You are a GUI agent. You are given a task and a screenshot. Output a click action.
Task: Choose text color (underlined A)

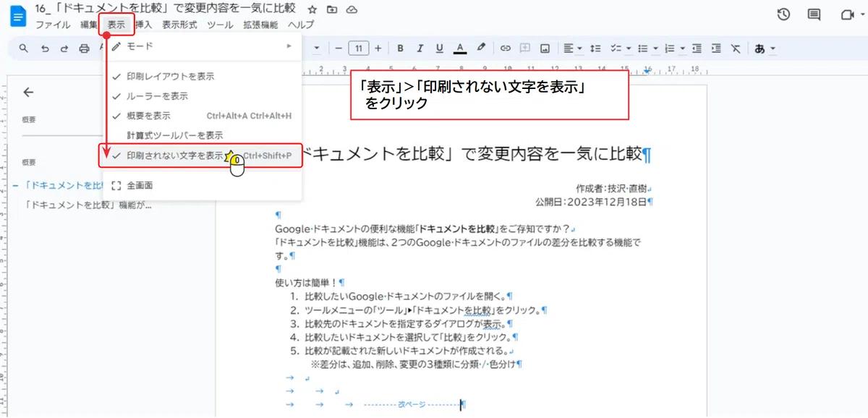(459, 48)
